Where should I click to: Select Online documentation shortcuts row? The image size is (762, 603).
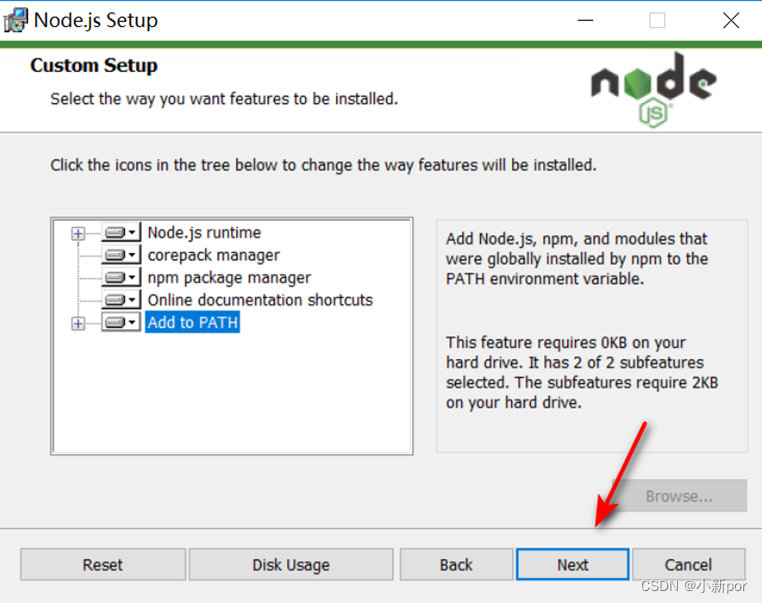260,300
